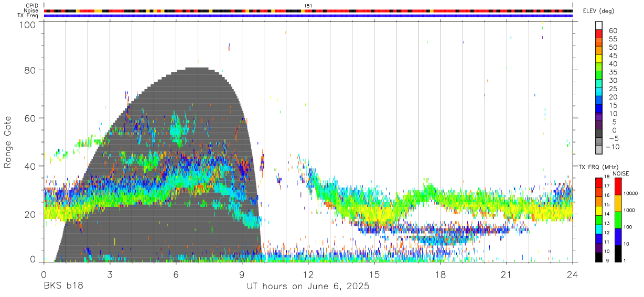Click the UT hours on June 6, 2025 title
This screenshot has width=644, height=297.
click(x=308, y=287)
